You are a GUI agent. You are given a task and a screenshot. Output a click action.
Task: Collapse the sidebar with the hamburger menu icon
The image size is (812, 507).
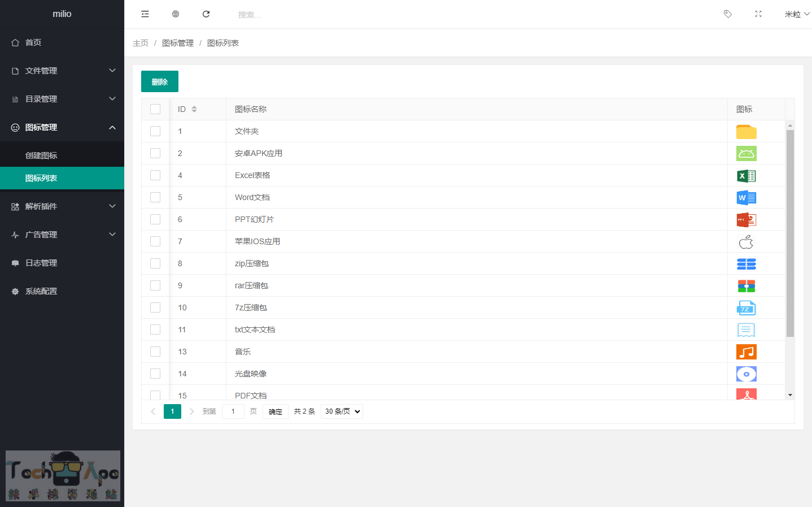click(x=145, y=14)
